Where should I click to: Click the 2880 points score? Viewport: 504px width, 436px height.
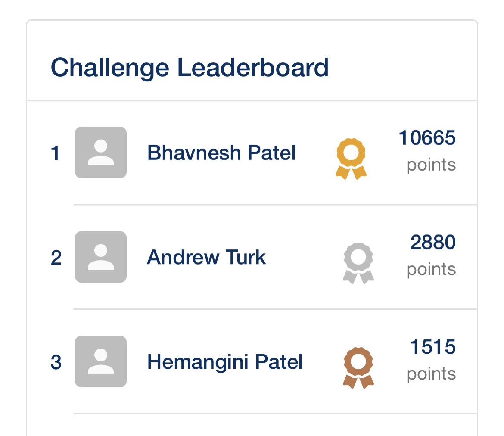[x=433, y=243]
